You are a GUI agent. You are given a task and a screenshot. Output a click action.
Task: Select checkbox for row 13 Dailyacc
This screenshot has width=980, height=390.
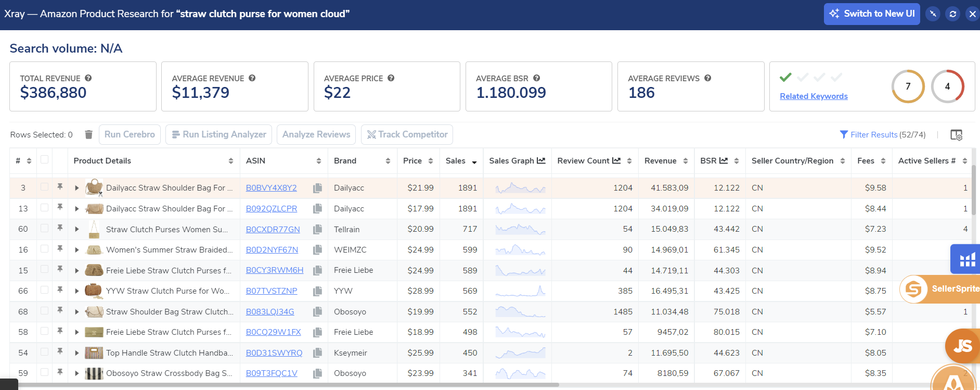tap(45, 207)
